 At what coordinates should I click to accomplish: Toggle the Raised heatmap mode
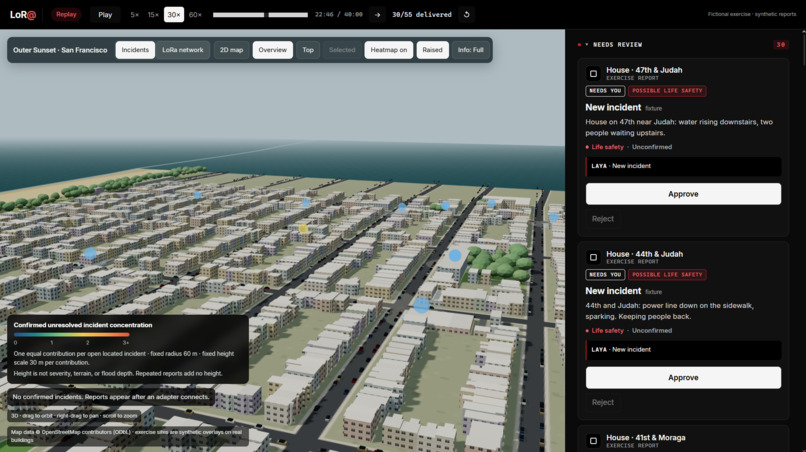tap(432, 50)
